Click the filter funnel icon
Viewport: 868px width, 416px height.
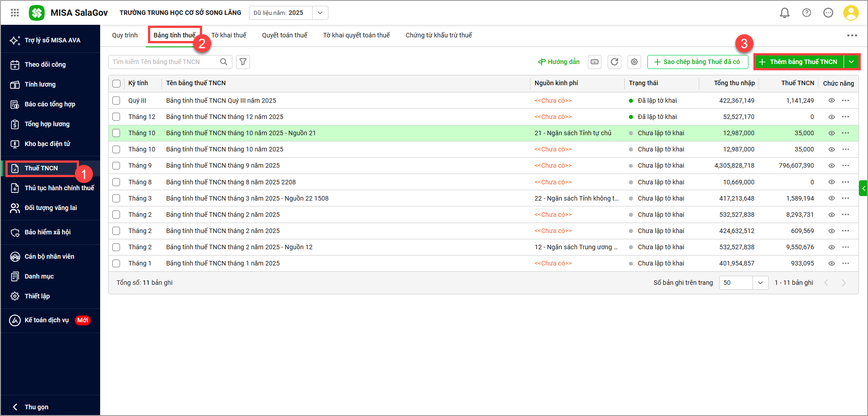[x=243, y=62]
